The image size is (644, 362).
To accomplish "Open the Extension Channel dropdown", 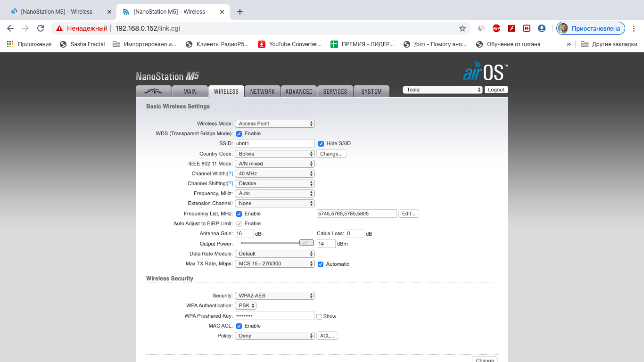I will [x=275, y=204].
